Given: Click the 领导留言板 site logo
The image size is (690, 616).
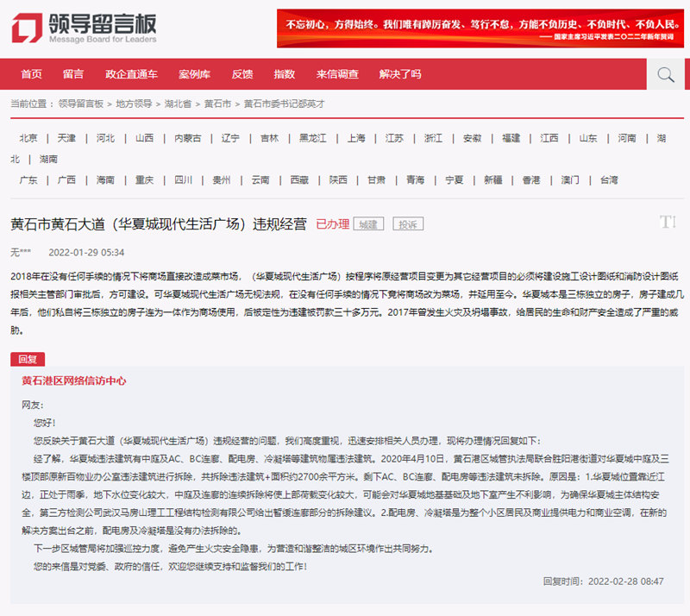Looking at the screenshot, I should [x=84, y=28].
